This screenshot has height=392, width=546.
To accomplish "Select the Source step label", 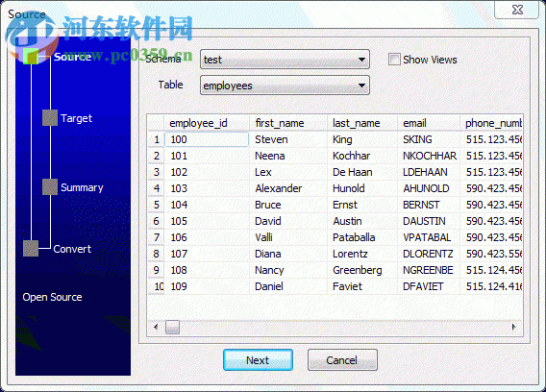I will [72, 57].
